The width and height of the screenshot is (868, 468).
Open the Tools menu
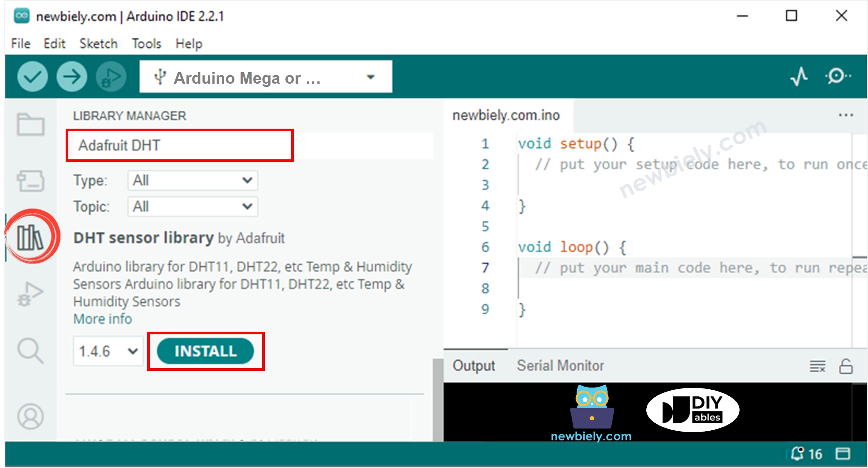[146, 43]
